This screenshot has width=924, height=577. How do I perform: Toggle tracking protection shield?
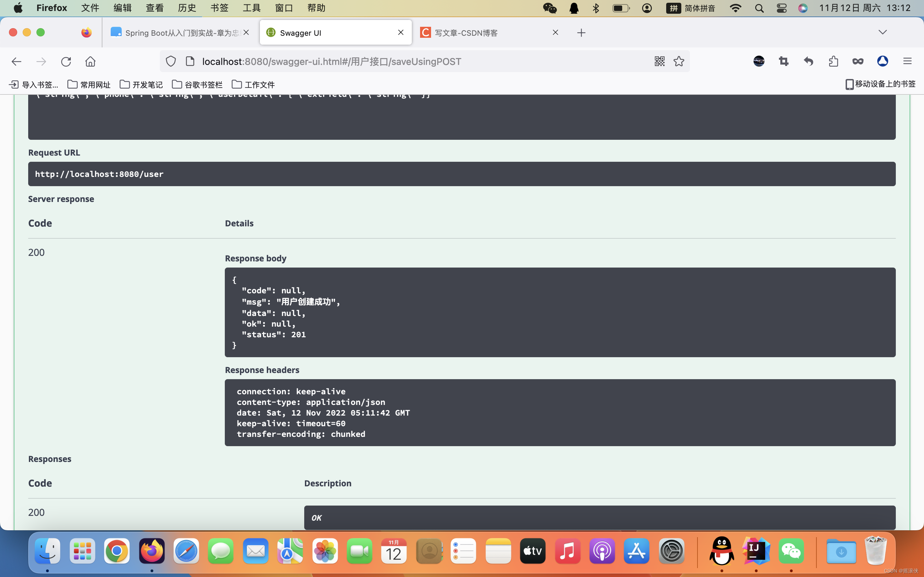pyautogui.click(x=171, y=61)
